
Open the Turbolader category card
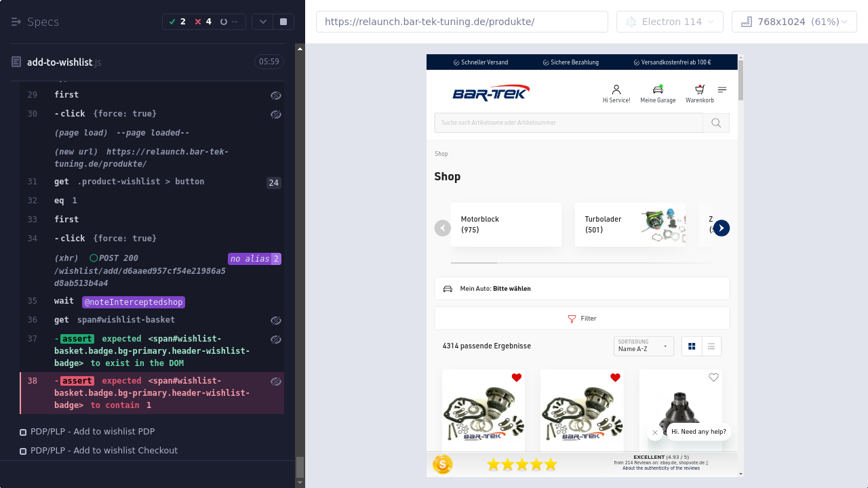629,225
